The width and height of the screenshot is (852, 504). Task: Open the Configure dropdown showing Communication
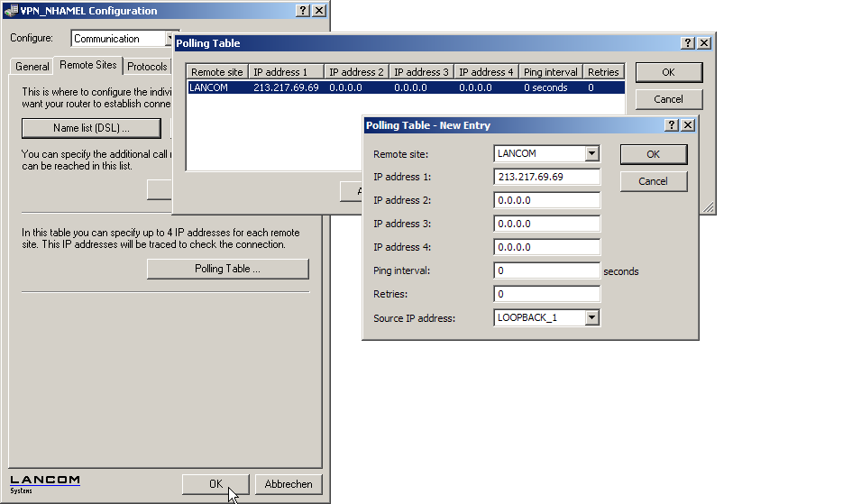click(x=171, y=39)
